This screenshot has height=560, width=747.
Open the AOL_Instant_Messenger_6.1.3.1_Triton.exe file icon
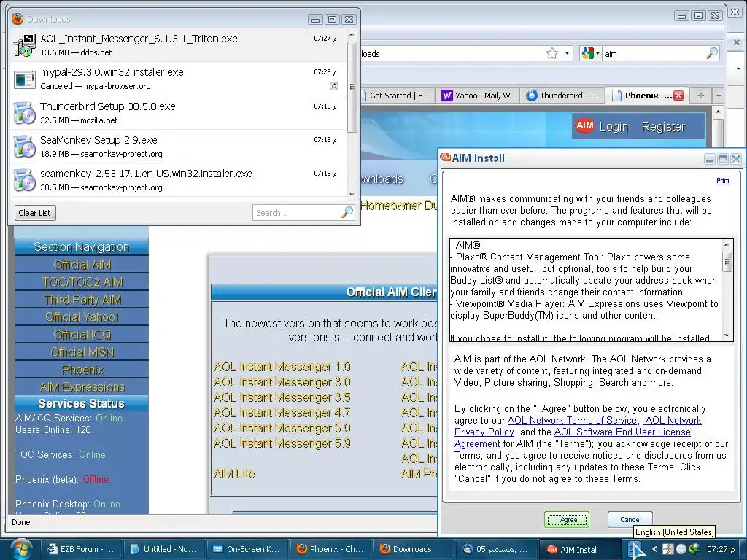click(25, 45)
